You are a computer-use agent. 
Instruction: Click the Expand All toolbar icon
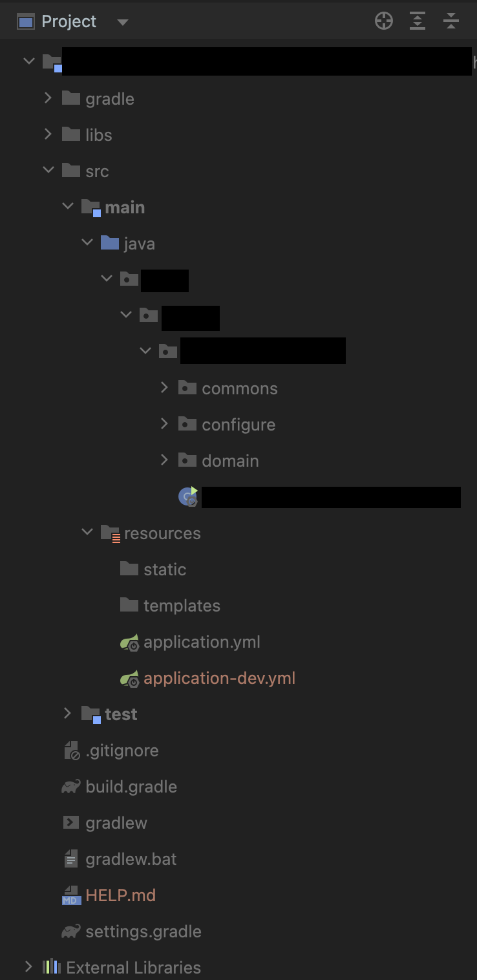point(418,21)
